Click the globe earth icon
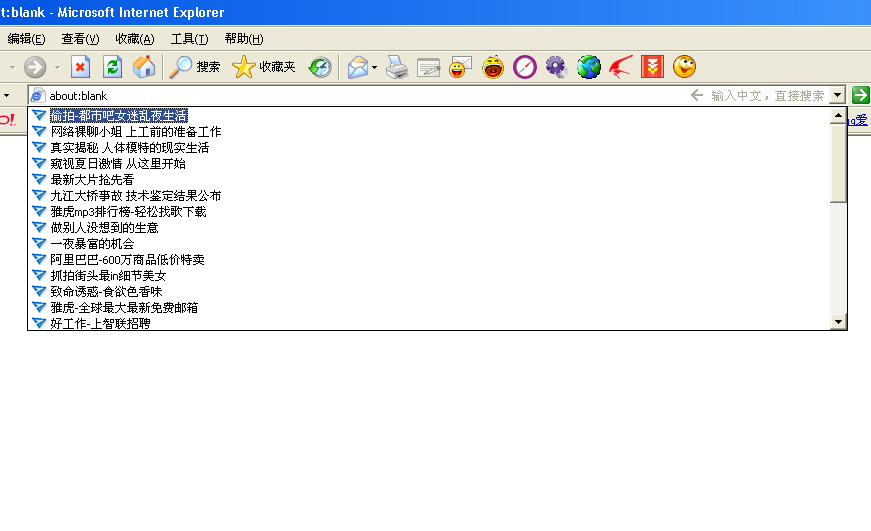 click(588, 67)
